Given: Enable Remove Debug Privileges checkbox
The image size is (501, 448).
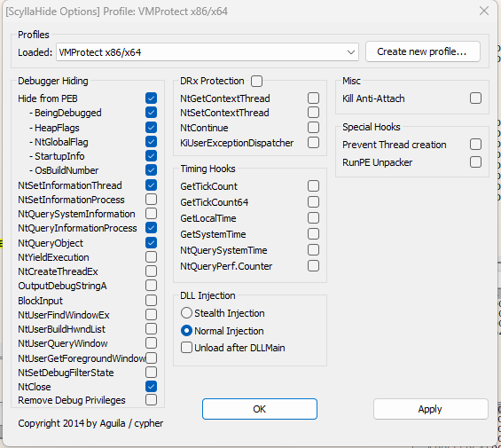Looking at the screenshot, I should coord(151,400).
